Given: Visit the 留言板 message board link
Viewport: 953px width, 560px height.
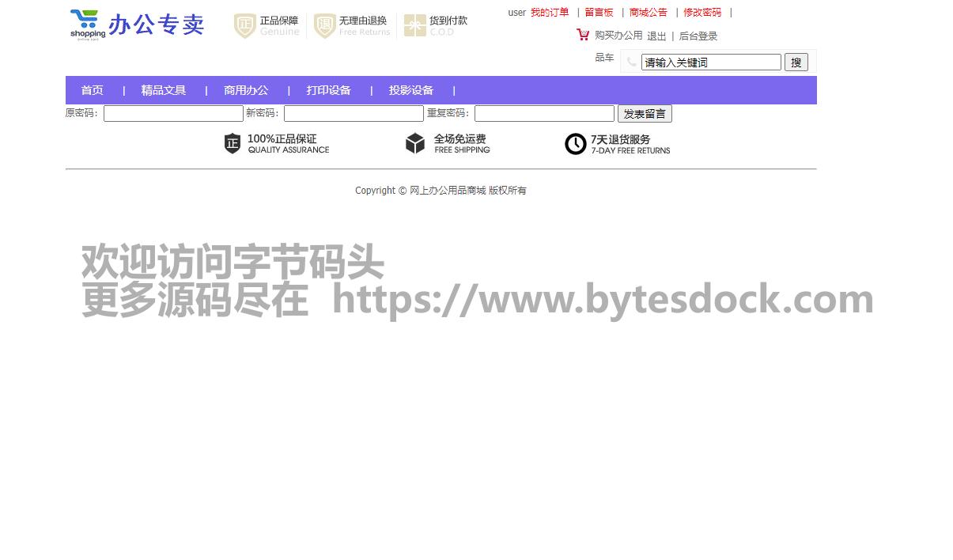Looking at the screenshot, I should coord(599,13).
